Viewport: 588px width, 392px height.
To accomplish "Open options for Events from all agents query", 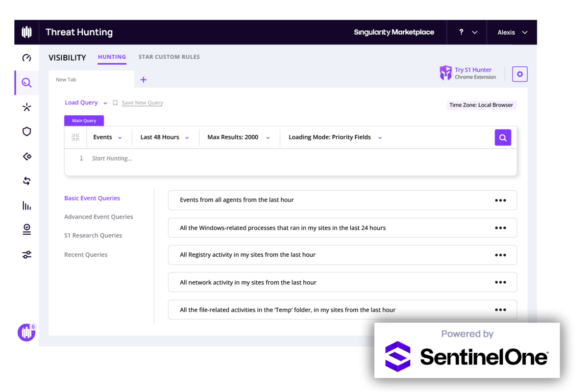I will tap(500, 200).
